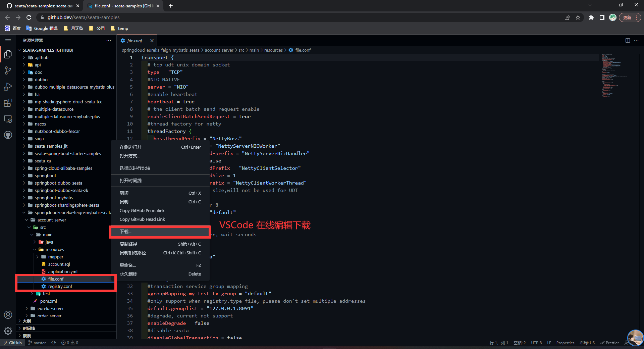The height and width of the screenshot is (349, 644).
Task: Select Copy GitHub Permalink menu entry
Action: [160, 210]
